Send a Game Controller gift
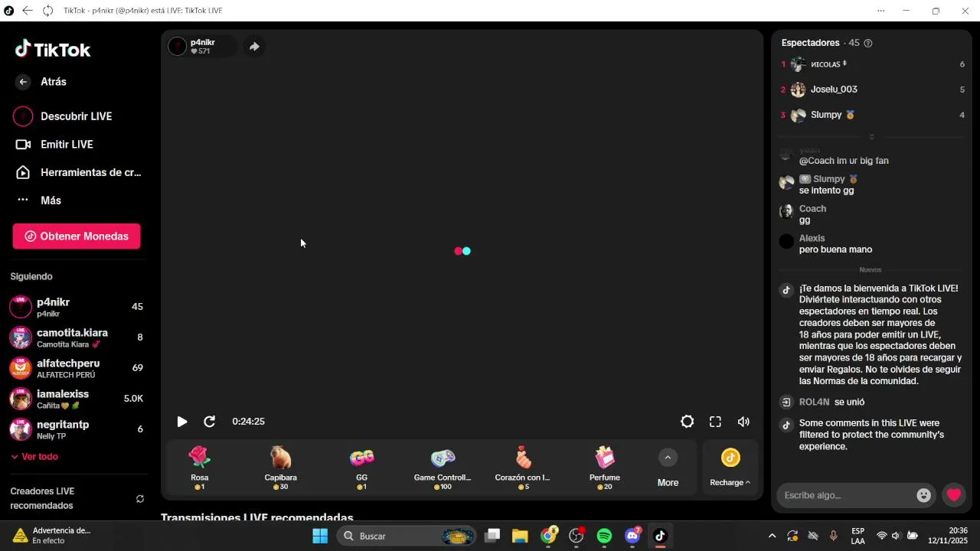 [443, 468]
